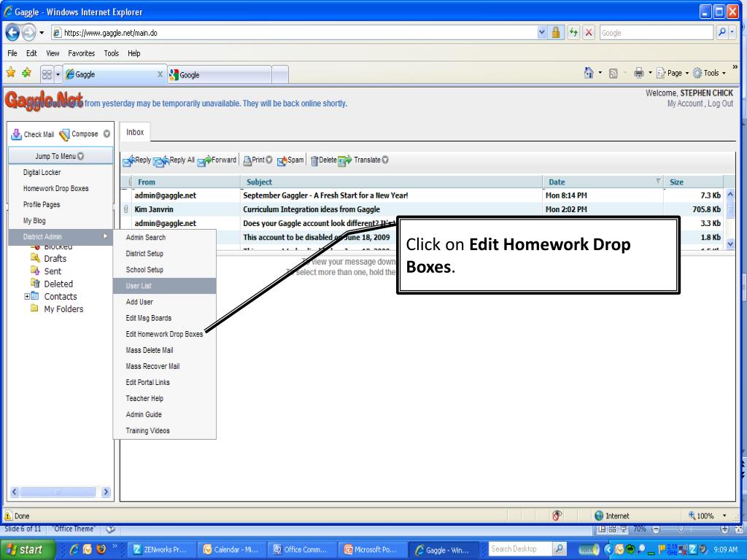Open the Favorites menu

(81, 53)
